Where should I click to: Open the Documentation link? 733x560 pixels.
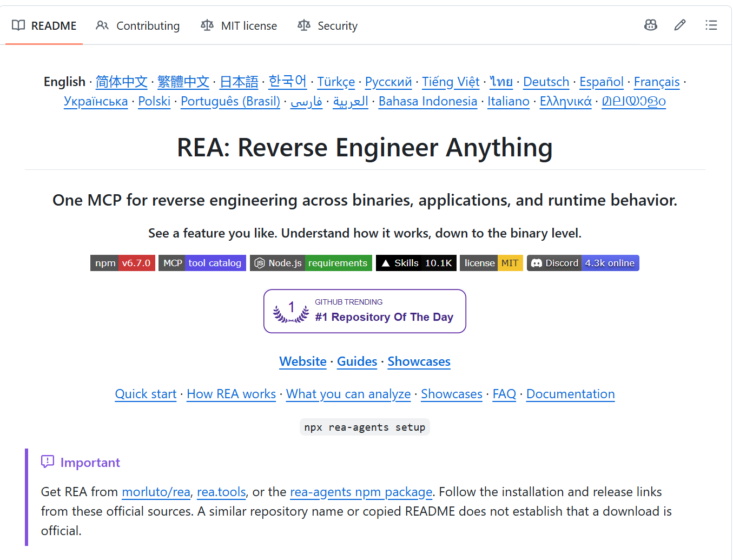pyautogui.click(x=570, y=394)
